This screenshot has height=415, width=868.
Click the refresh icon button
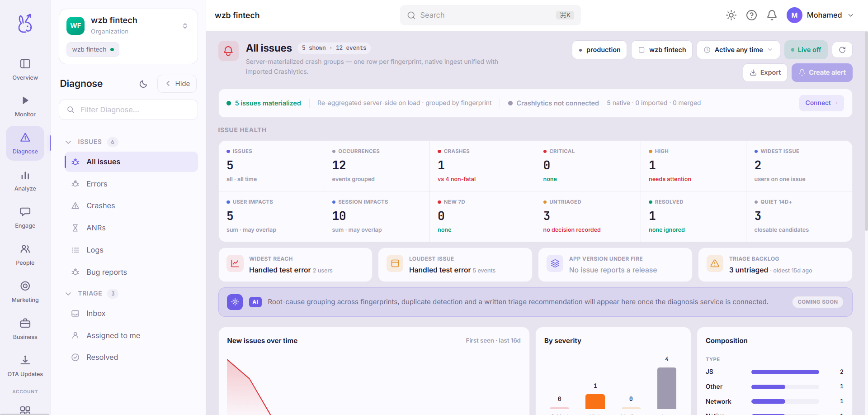pyautogui.click(x=842, y=50)
